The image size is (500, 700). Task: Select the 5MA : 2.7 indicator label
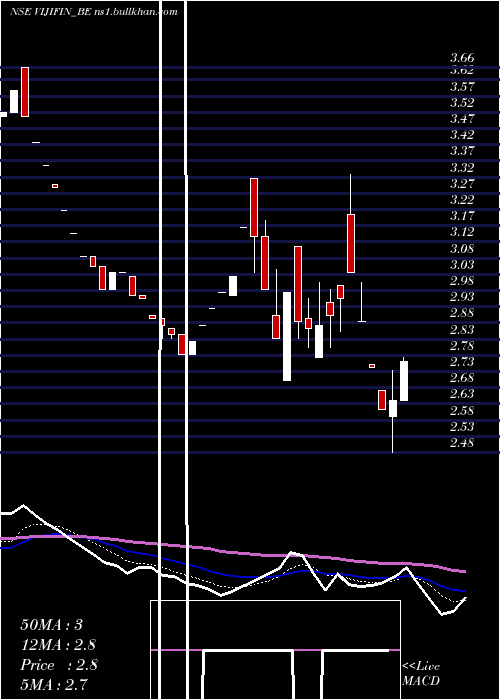click(x=54, y=684)
